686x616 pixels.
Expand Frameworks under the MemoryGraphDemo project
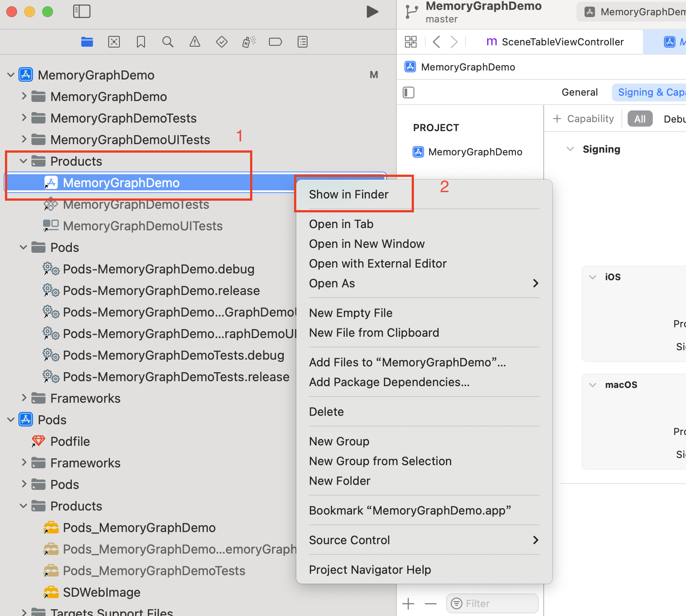24,398
